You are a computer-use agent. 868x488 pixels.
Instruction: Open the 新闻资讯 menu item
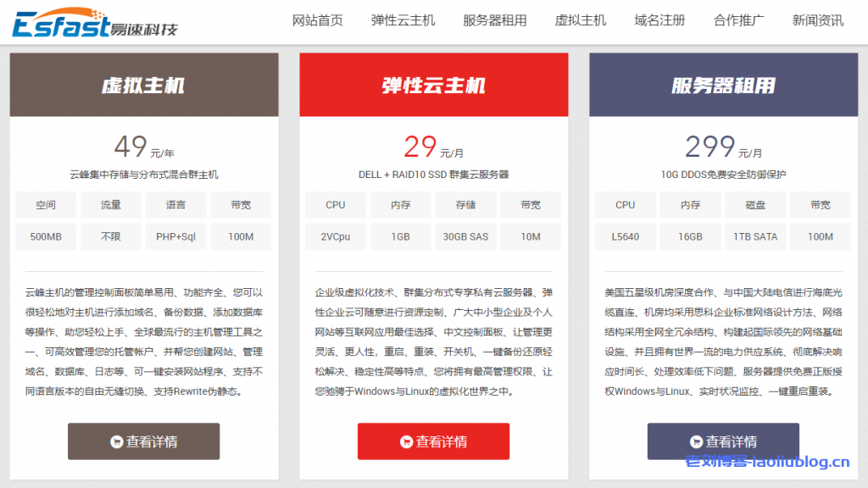817,20
